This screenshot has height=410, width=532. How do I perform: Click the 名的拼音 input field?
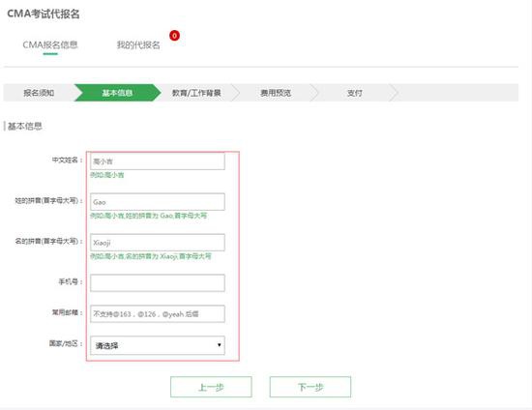(158, 243)
